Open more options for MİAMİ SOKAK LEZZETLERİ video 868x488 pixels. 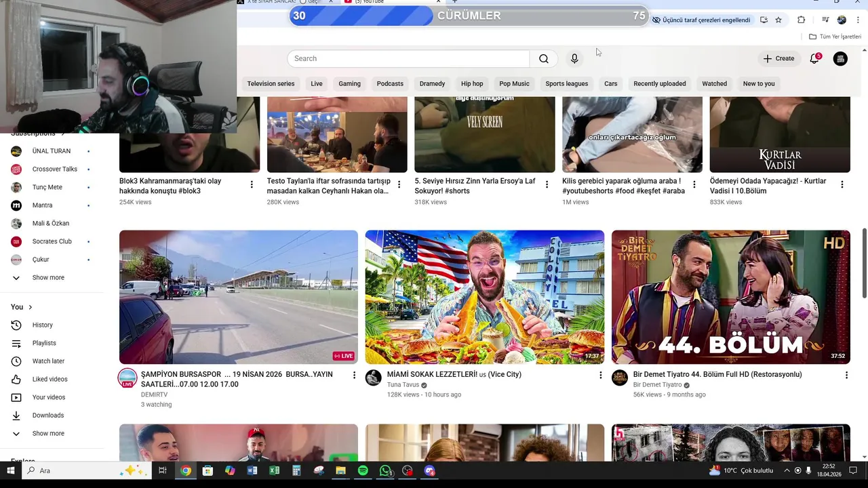[600, 375]
